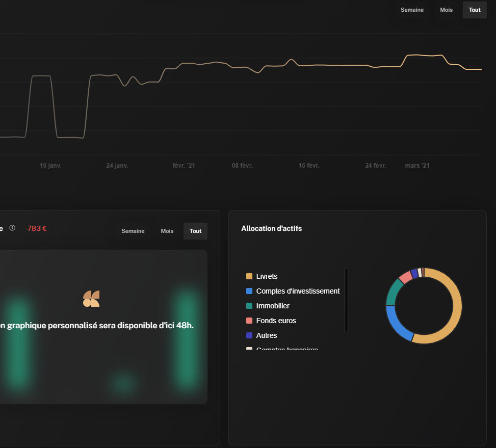Choose Semaine in the lower-left card
Image resolution: width=496 pixels, height=448 pixels.
133,231
